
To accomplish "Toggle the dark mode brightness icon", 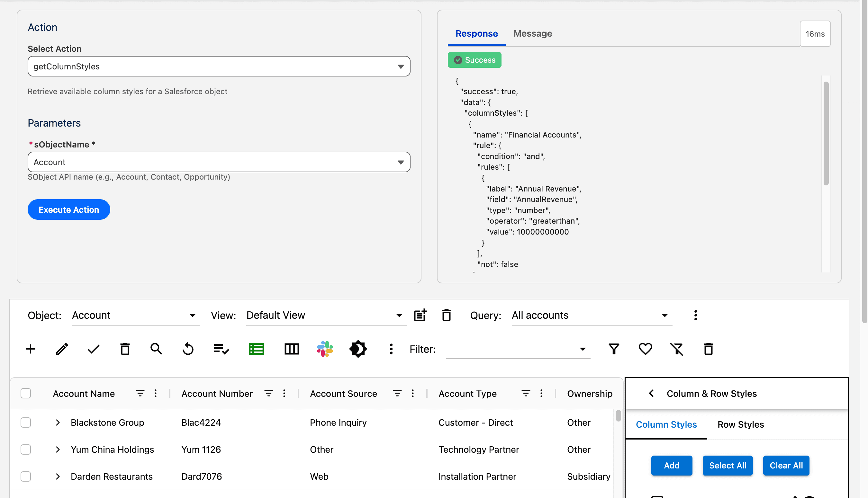I will pyautogui.click(x=358, y=349).
